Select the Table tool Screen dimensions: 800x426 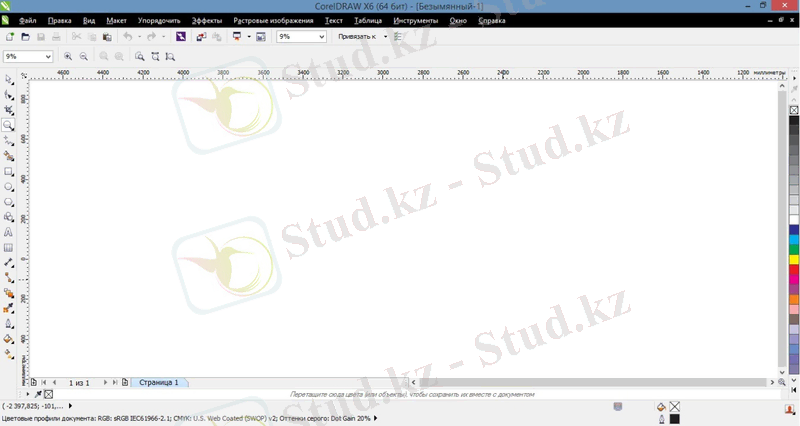click(8, 247)
